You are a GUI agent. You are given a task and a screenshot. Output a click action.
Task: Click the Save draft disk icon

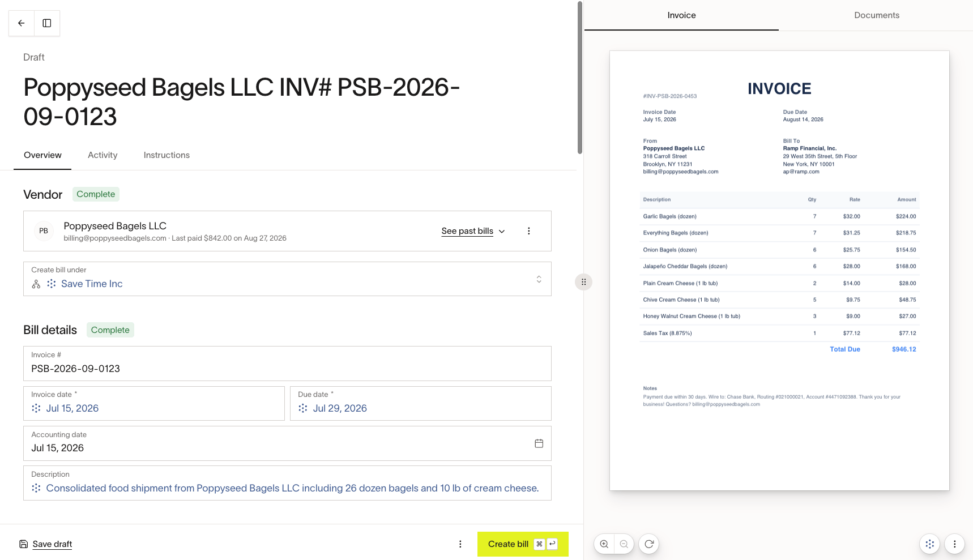click(24, 544)
